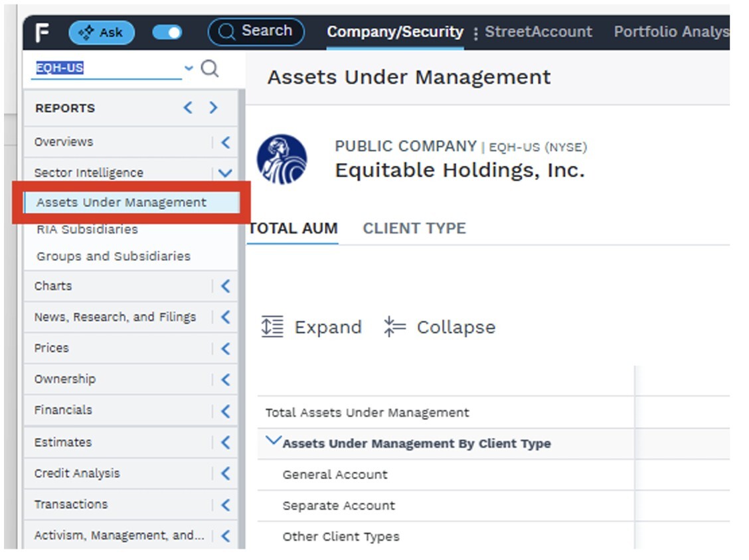Viewport: 749px width, 560px height.
Task: Click the tab options dots after Company/Security
Action: click(475, 33)
